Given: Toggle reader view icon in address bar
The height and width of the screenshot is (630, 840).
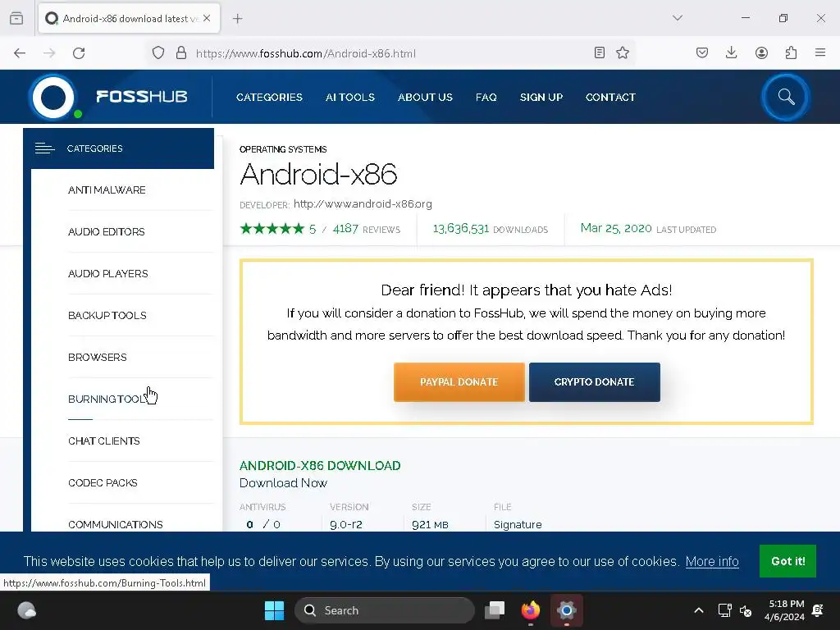Looking at the screenshot, I should pyautogui.click(x=600, y=52).
